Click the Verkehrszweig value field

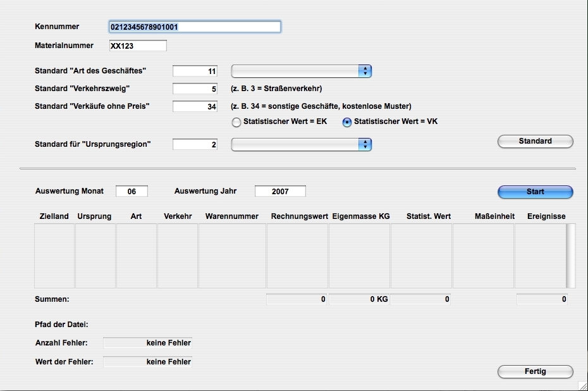point(195,89)
